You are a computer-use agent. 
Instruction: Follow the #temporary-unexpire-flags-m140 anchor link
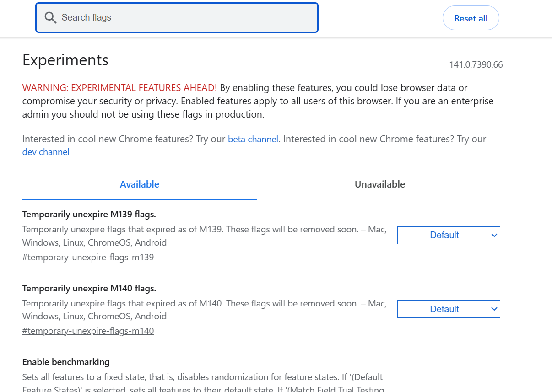pos(88,331)
